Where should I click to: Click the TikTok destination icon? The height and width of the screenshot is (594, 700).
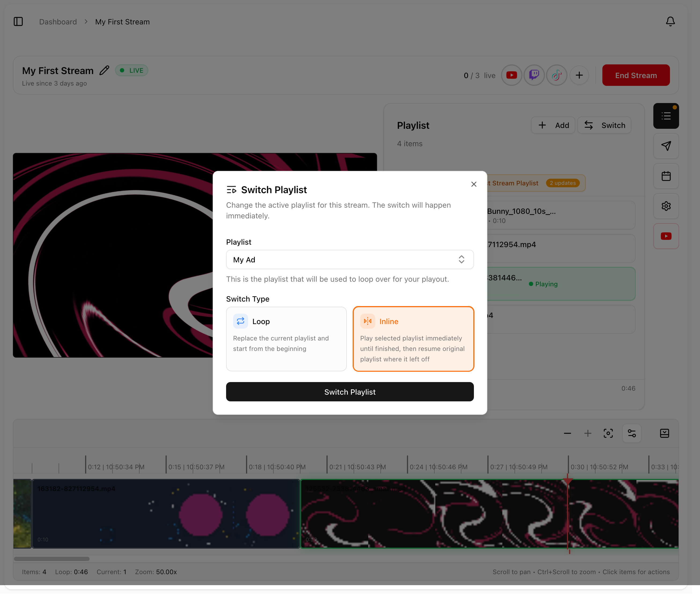point(556,75)
